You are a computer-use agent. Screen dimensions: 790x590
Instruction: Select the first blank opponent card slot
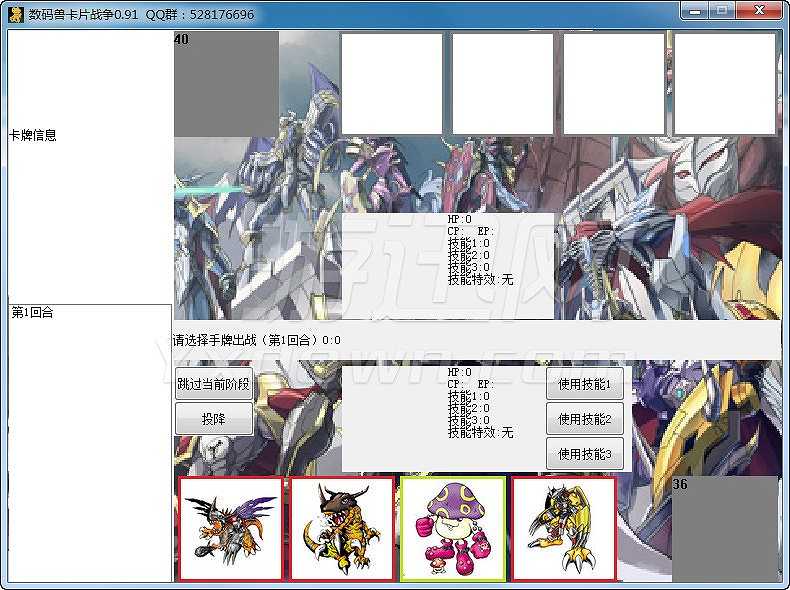click(x=392, y=84)
